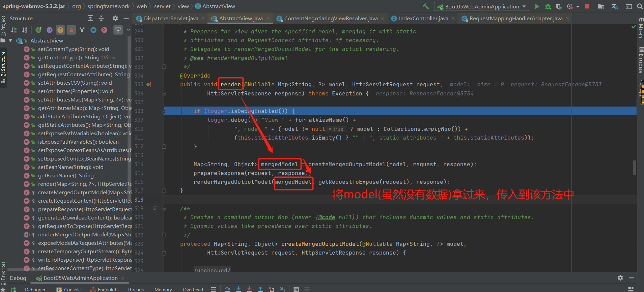
Task: Run with coverage shield icon
Action: (559, 6)
